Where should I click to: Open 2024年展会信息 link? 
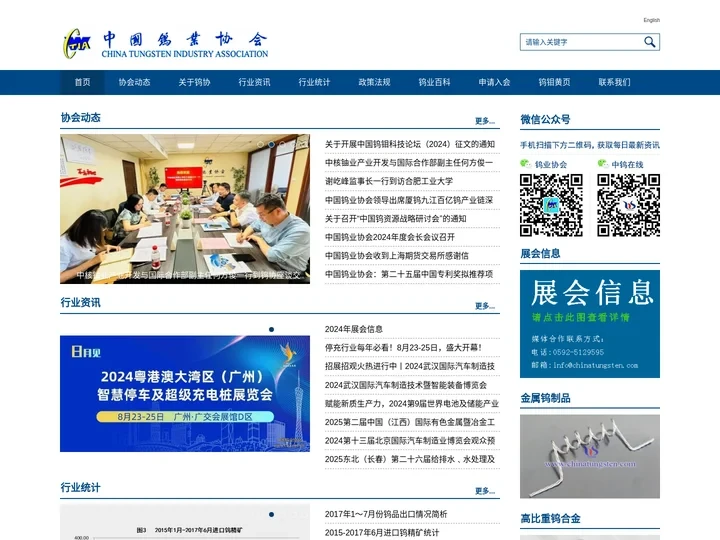(354, 329)
